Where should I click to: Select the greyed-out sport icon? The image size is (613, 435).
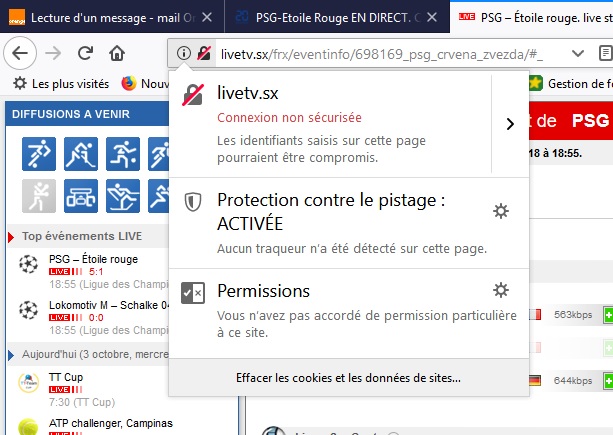coord(39,196)
